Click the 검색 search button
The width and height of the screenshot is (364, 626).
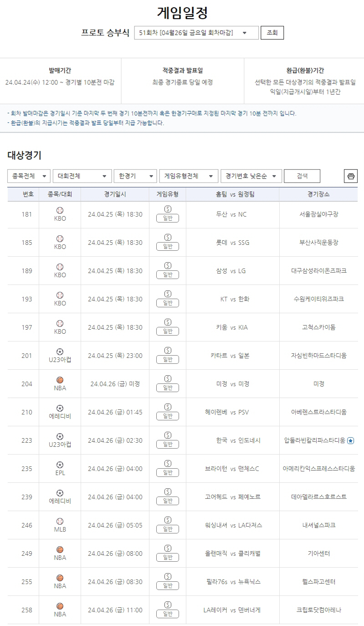(x=302, y=176)
